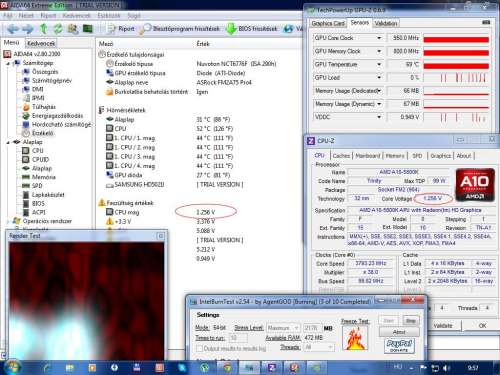
Task: Open GPU Core Clock sensor dropdown
Action: pos(379,38)
